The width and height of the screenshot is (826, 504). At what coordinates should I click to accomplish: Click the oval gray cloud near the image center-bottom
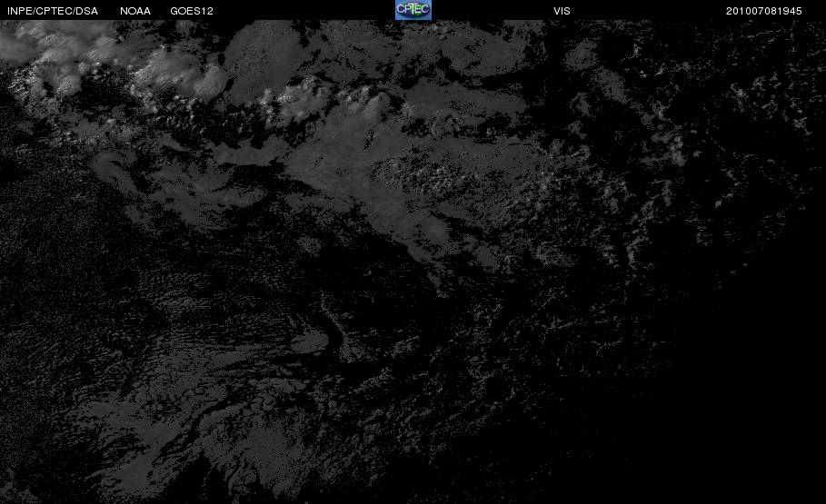pos(309,342)
